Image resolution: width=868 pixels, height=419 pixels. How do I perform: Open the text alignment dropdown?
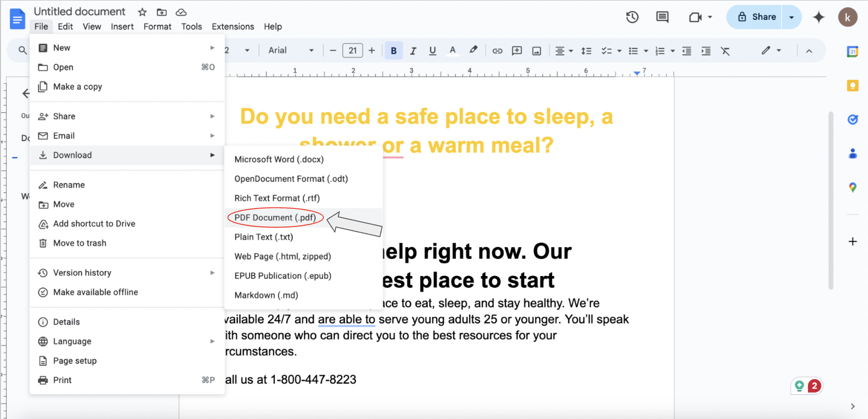click(x=563, y=51)
